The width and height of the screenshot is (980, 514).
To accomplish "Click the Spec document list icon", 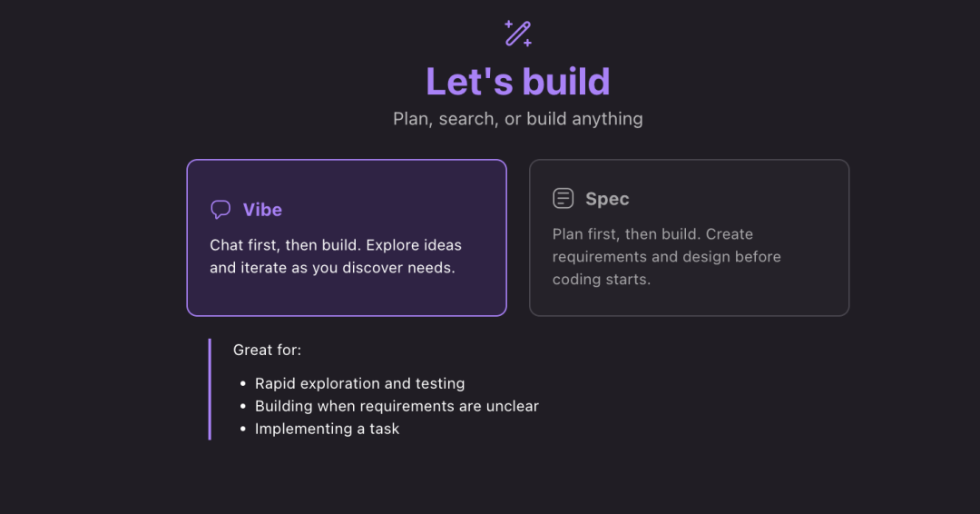I will pos(563,199).
